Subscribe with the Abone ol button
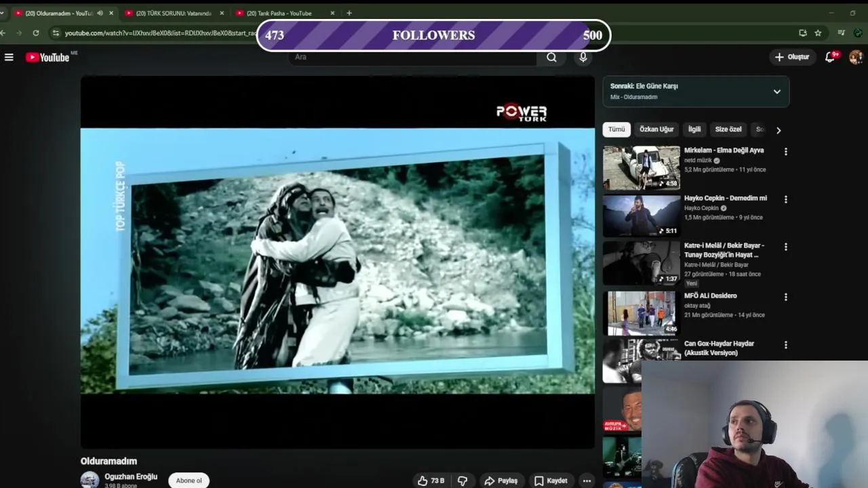 pyautogui.click(x=189, y=481)
